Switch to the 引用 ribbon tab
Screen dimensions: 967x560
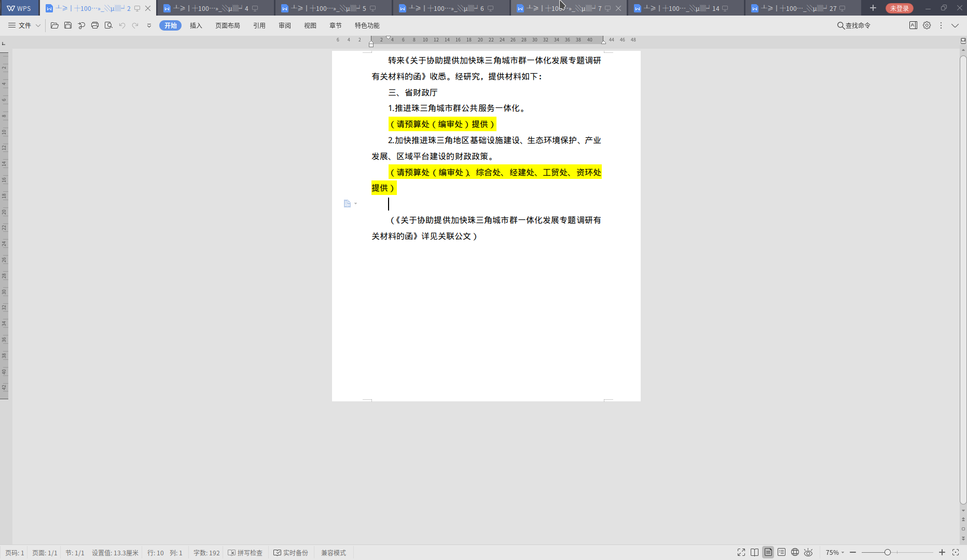(259, 25)
